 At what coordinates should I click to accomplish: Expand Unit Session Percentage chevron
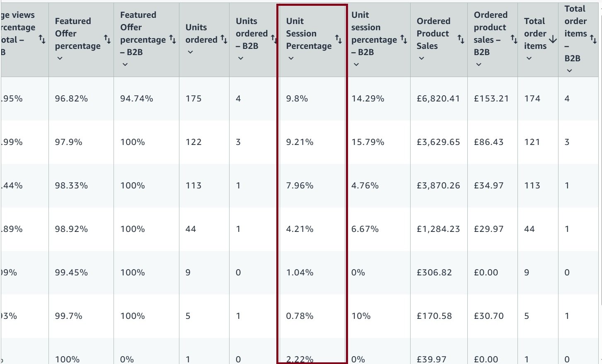[291, 58]
